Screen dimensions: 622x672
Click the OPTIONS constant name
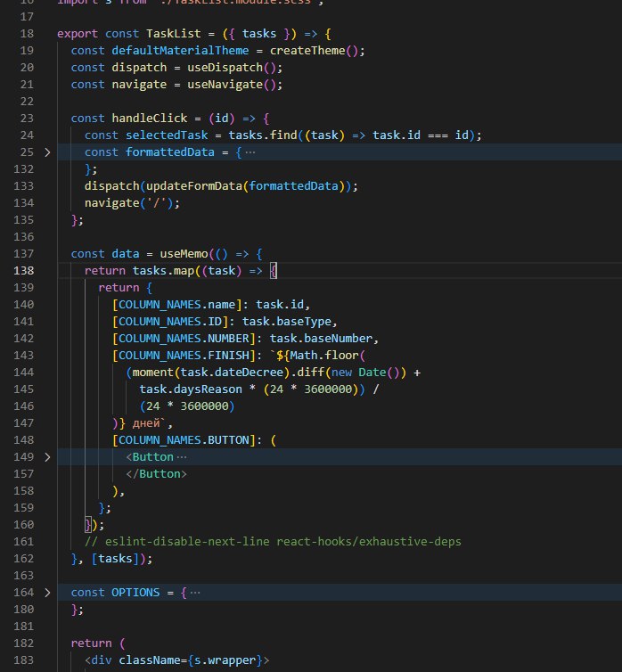point(135,593)
